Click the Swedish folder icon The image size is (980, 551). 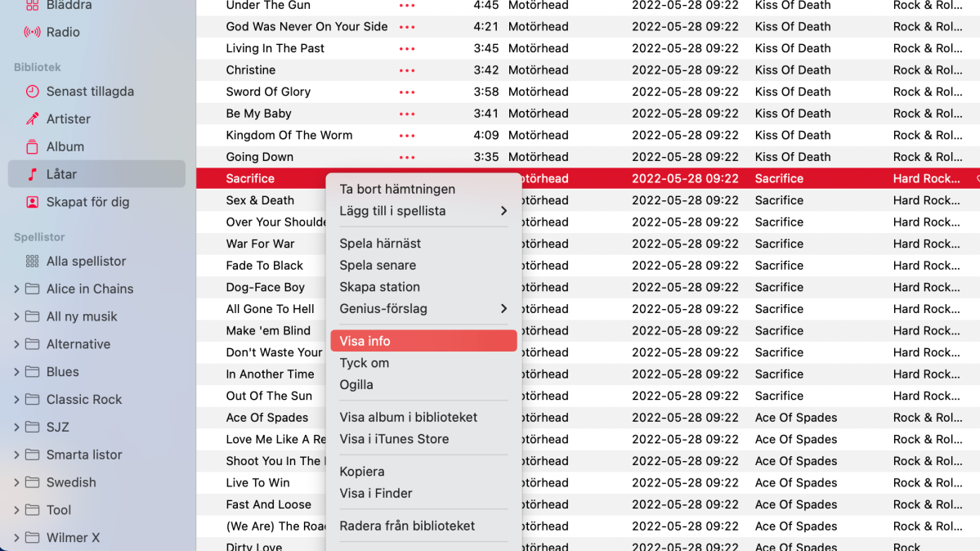(x=32, y=482)
